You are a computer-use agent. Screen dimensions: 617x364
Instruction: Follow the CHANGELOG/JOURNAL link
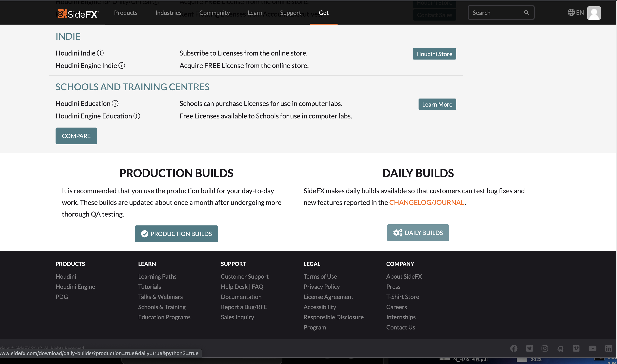pyautogui.click(x=427, y=202)
